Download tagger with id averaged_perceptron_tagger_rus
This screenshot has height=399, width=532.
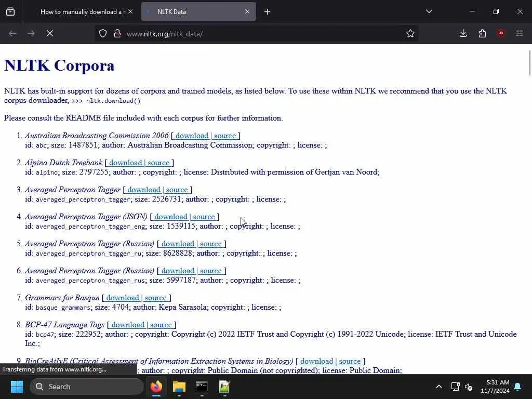(178, 271)
